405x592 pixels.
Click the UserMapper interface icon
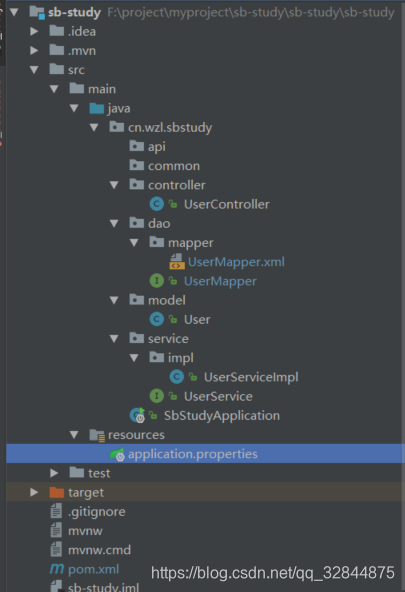[x=157, y=281]
